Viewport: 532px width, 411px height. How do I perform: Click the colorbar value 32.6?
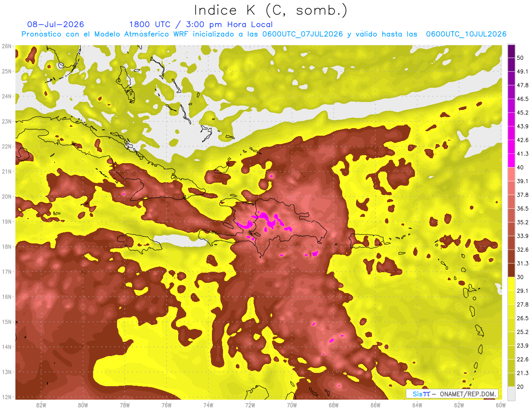click(523, 250)
